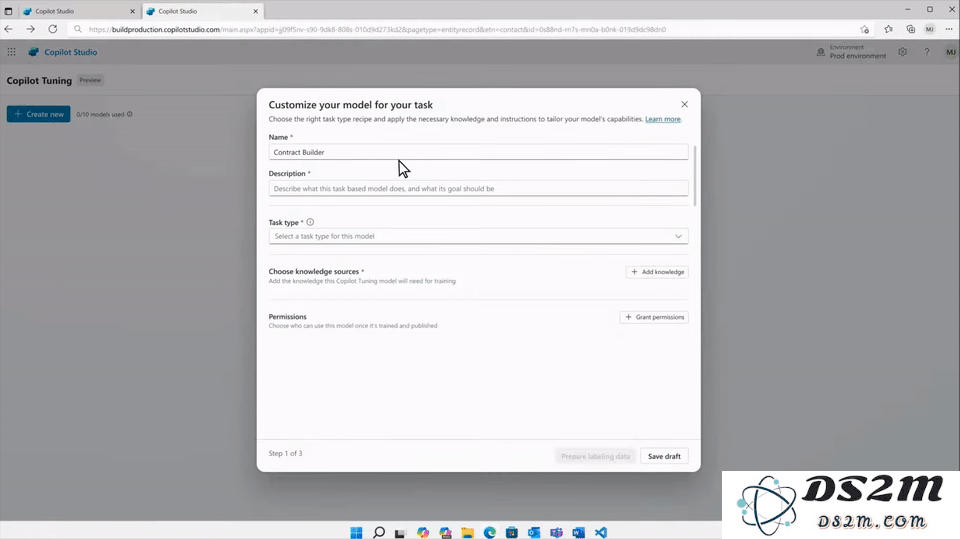The width and height of the screenshot is (960, 539).
Task: Open Windows taskbar Search
Action: pyautogui.click(x=379, y=532)
